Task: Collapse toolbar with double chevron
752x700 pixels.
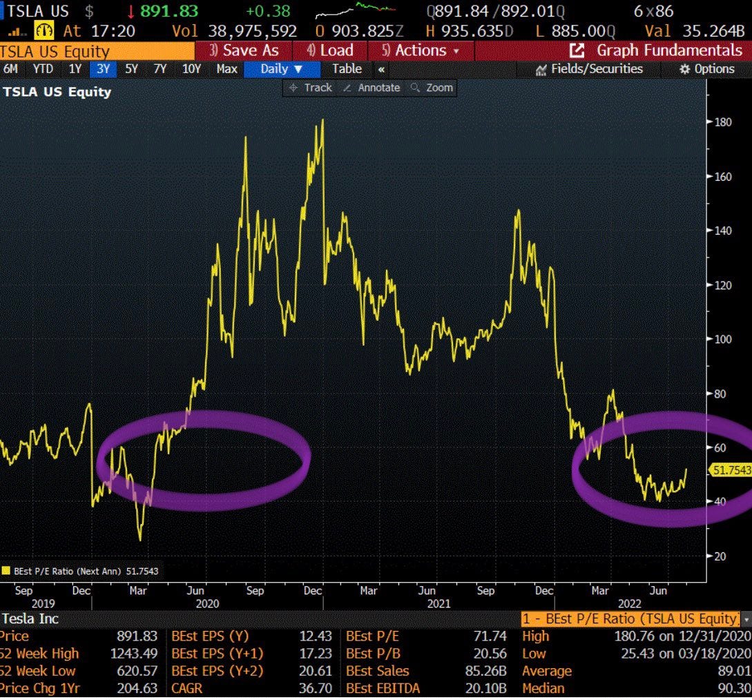Action: click(x=381, y=70)
